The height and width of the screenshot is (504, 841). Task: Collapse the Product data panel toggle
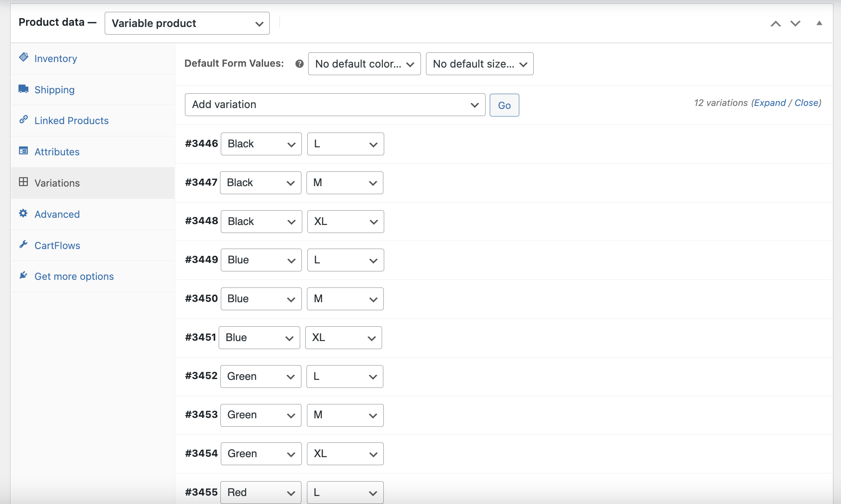pos(819,23)
